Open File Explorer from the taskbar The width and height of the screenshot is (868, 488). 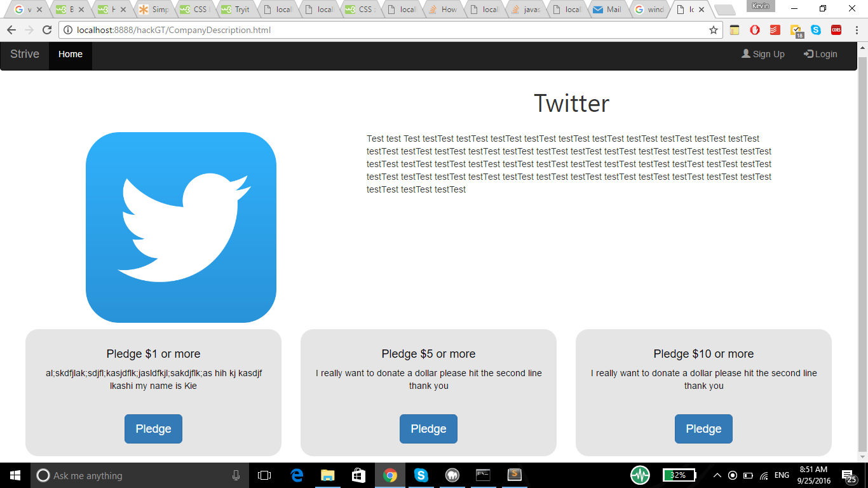point(328,475)
